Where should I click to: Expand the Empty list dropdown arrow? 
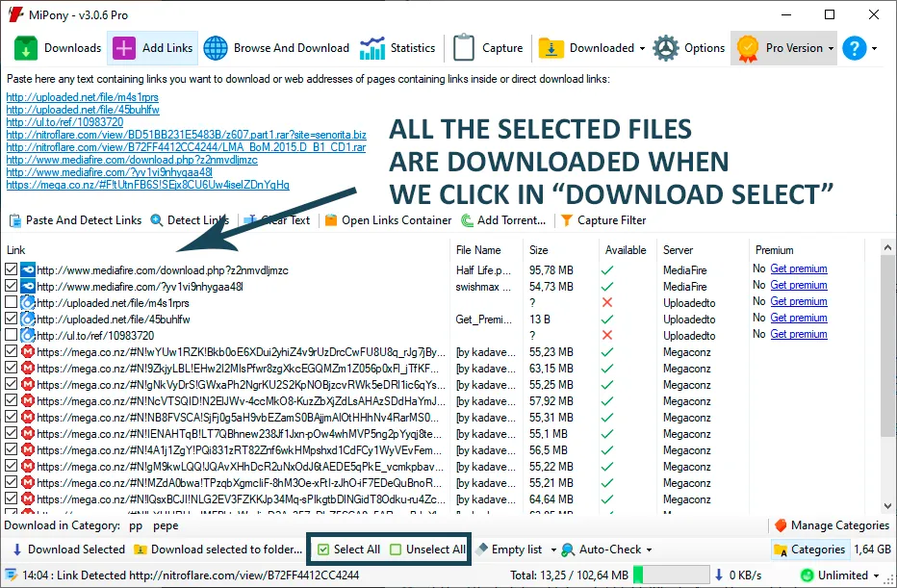click(x=553, y=550)
